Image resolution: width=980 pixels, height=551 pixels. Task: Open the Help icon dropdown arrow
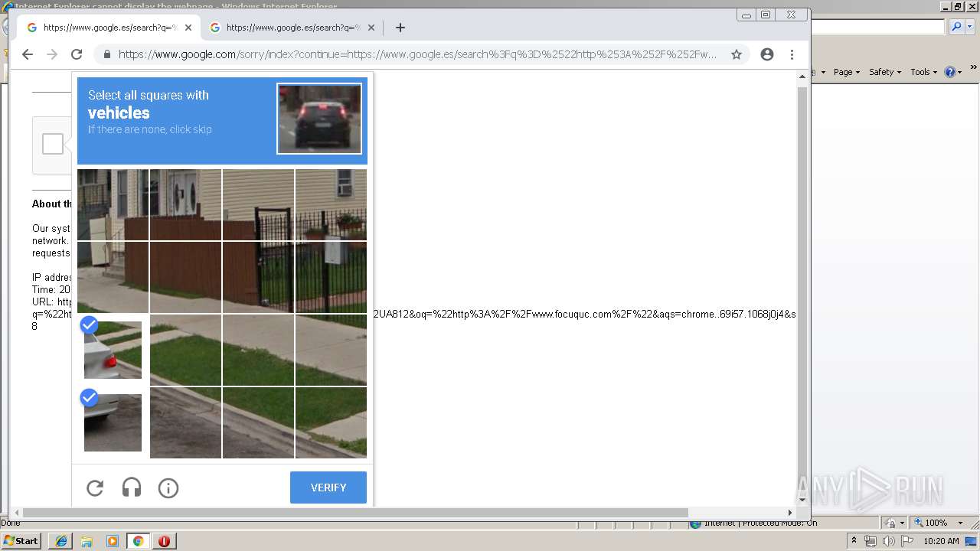pyautogui.click(x=960, y=72)
